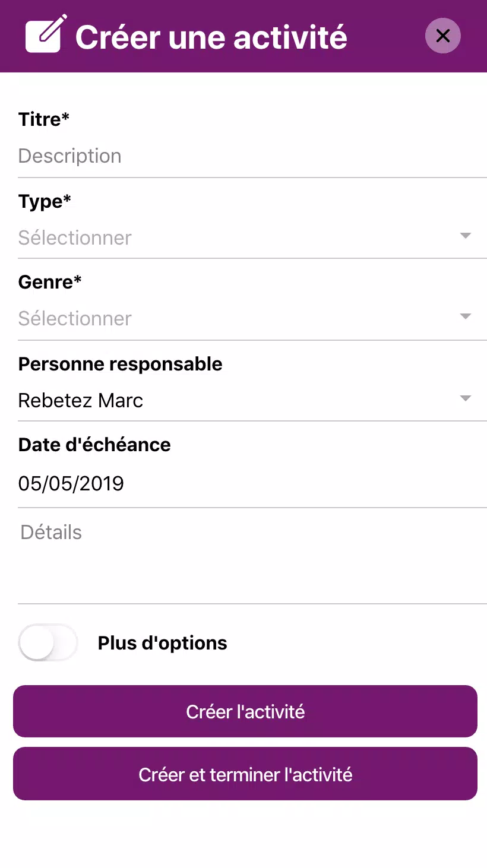Click the Créer une activité header title
This screenshot has width=487, height=868.
[x=211, y=37]
